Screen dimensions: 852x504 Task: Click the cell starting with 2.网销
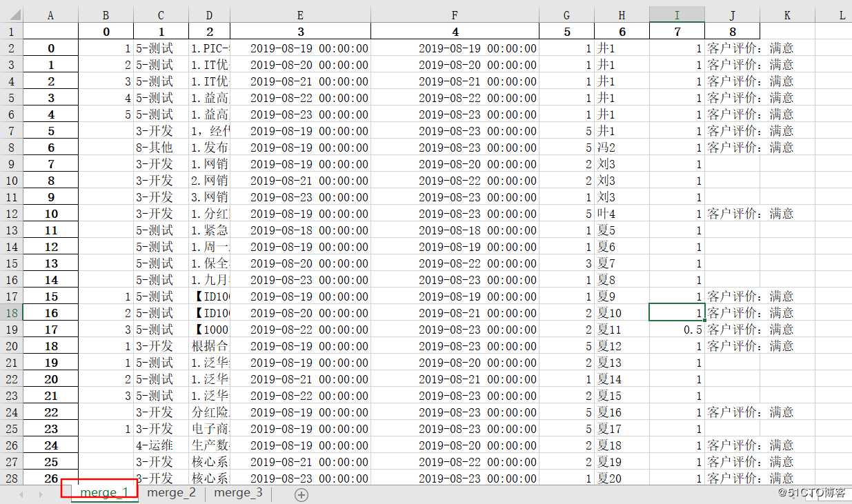[210, 181]
